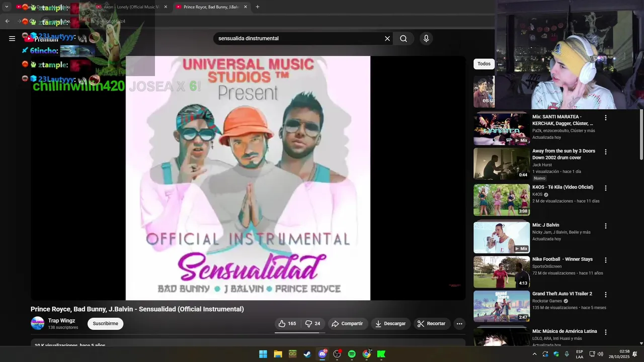Open File Explorer from taskbar
644x362 pixels.
[278, 354]
